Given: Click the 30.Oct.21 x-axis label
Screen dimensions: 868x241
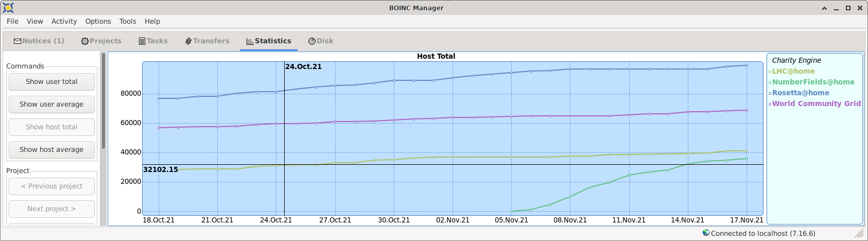Looking at the screenshot, I should point(394,220).
